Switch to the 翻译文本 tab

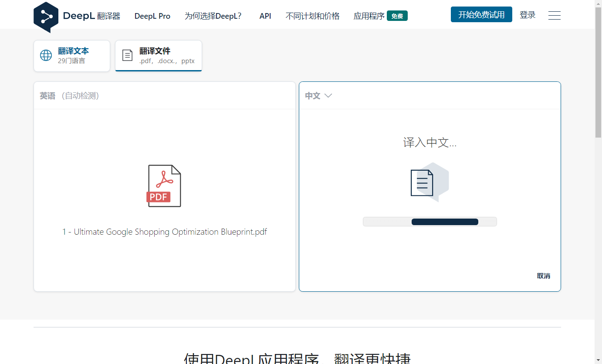pos(72,56)
